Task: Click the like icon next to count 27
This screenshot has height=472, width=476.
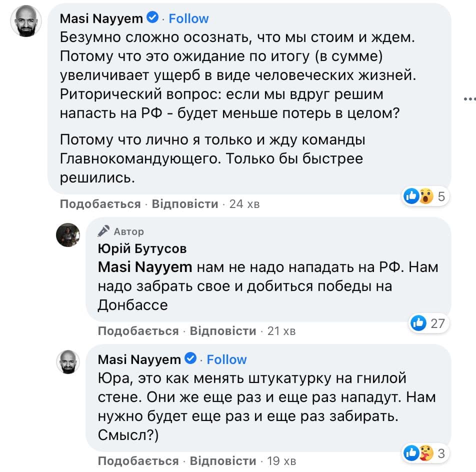Action: 419,323
